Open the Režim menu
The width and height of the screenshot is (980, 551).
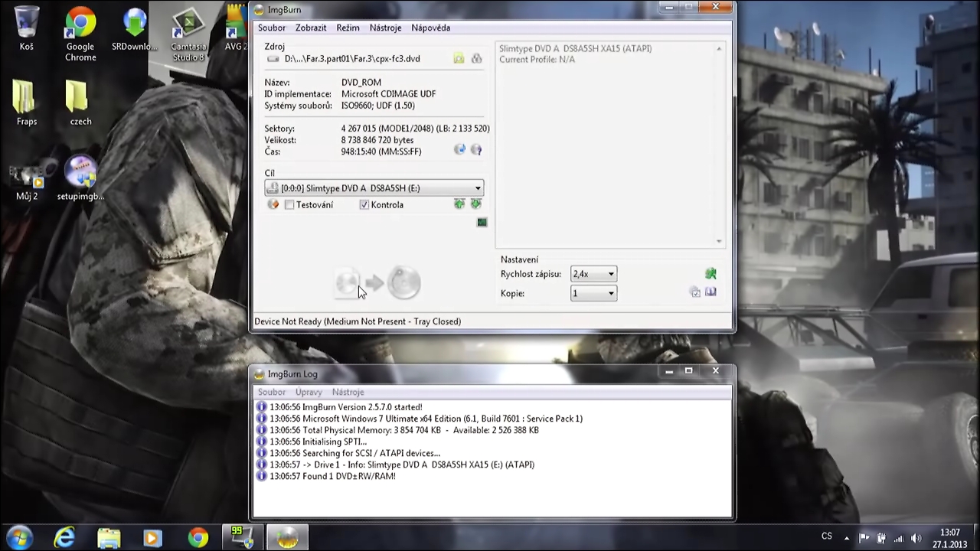tap(348, 28)
